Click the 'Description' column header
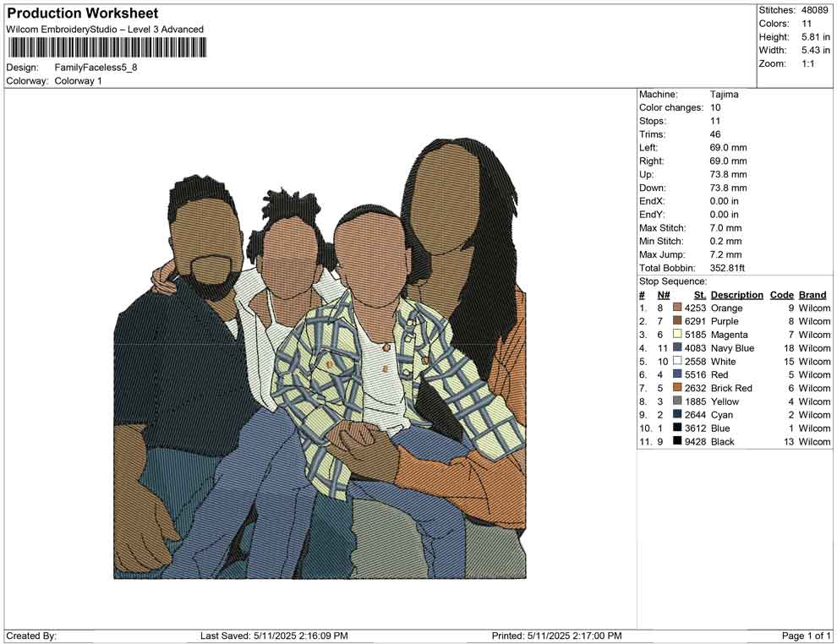 [736, 295]
